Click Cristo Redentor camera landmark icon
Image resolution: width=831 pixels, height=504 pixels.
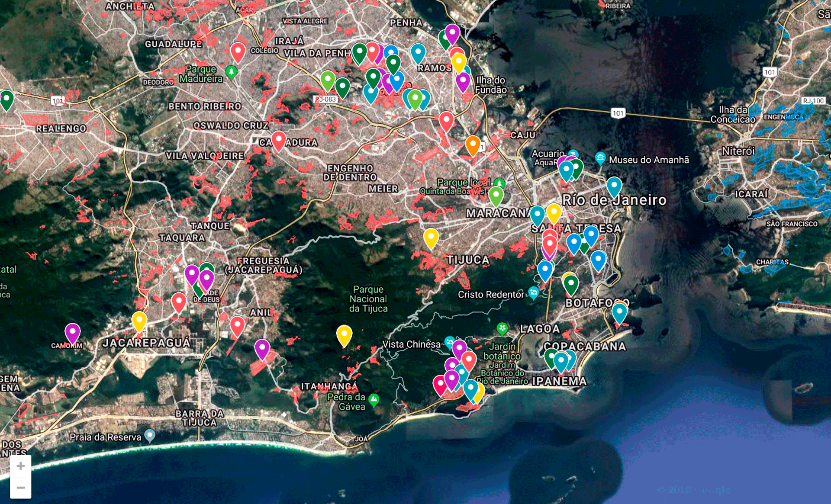coord(534,293)
